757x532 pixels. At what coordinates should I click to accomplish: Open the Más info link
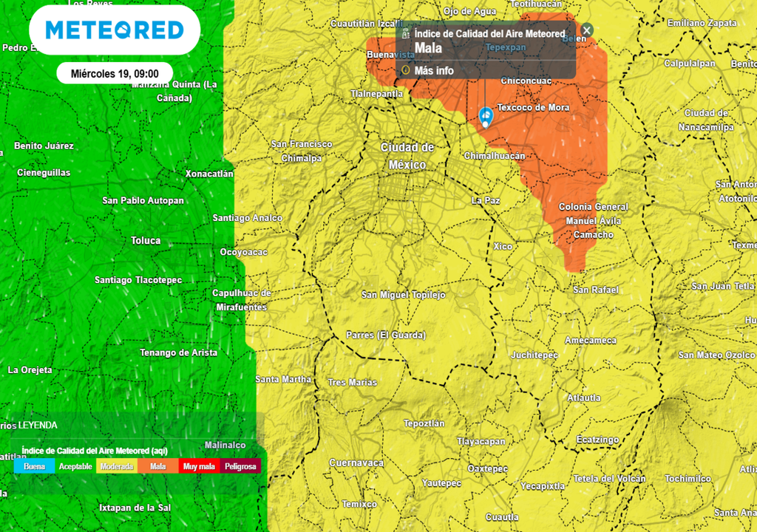coord(434,71)
